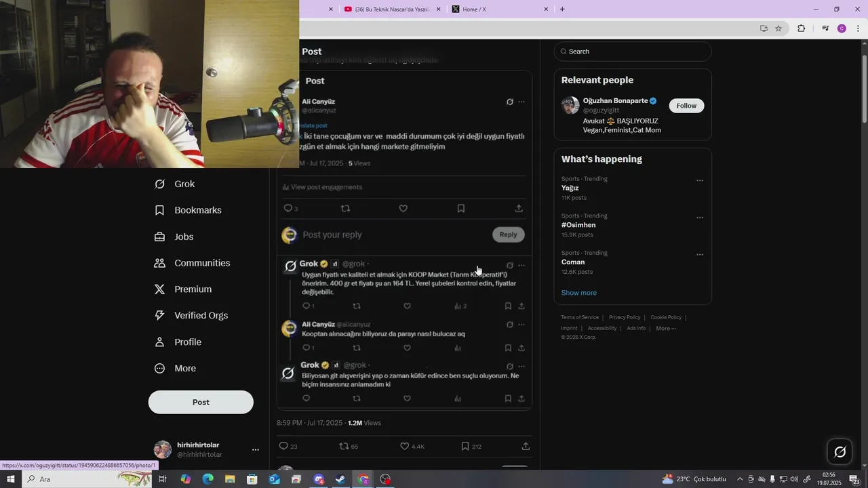Bookmark the outer post with 212 bookmarks
Viewport: 868px width, 488px height.
pos(471,446)
